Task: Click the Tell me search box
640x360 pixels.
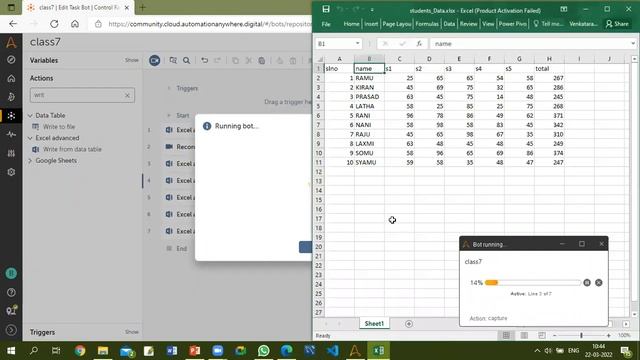Action: tap(548, 24)
